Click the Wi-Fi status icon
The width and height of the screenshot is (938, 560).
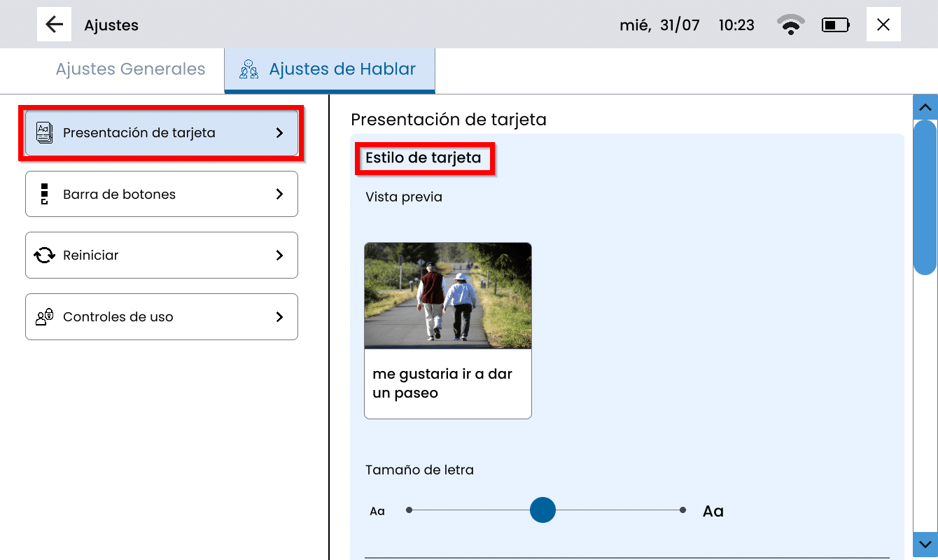[x=790, y=25]
